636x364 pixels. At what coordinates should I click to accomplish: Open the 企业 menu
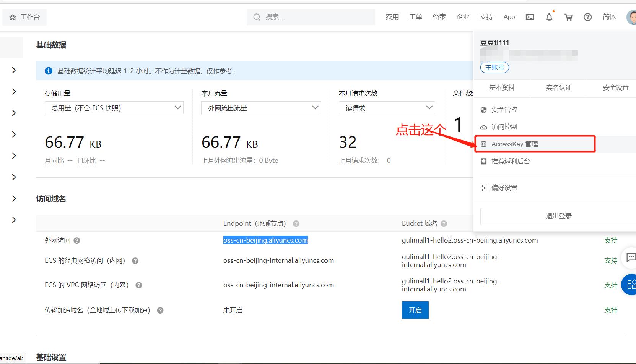(x=463, y=17)
